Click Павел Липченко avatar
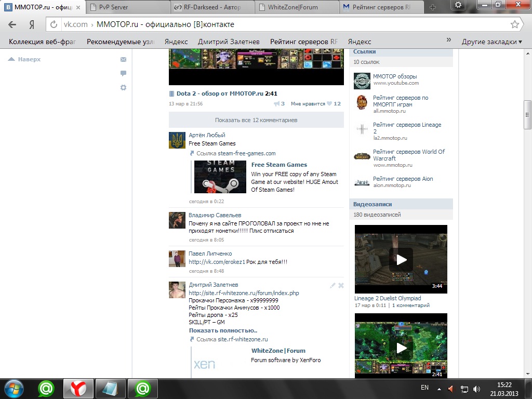The image size is (532, 399). tap(177, 259)
